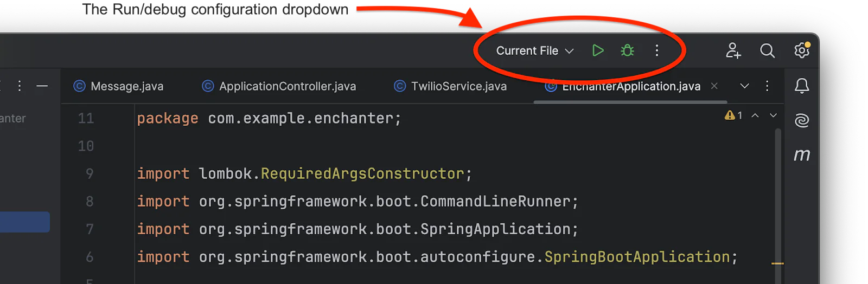Open project panel options menu
Screen dimensions: 868x284
click(20, 86)
